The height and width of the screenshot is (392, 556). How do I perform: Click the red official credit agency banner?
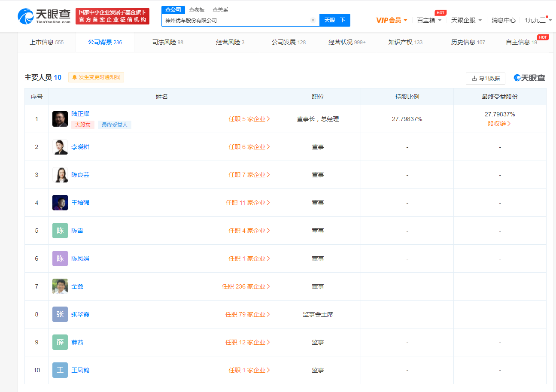click(x=112, y=16)
